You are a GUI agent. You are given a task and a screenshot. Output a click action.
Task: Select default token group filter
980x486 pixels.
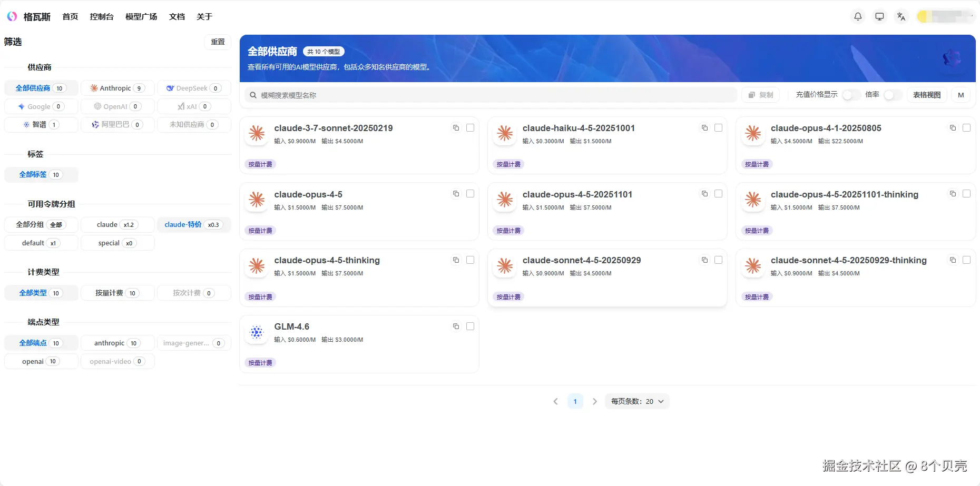[41, 243]
